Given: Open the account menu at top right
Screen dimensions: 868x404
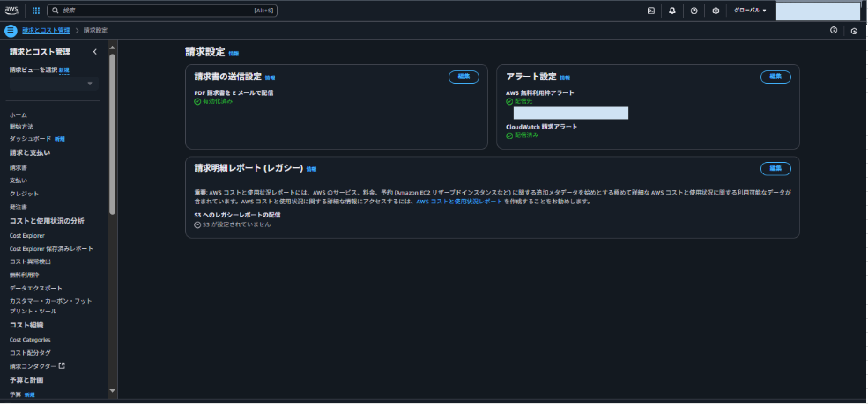Looking at the screenshot, I should pyautogui.click(x=818, y=11).
